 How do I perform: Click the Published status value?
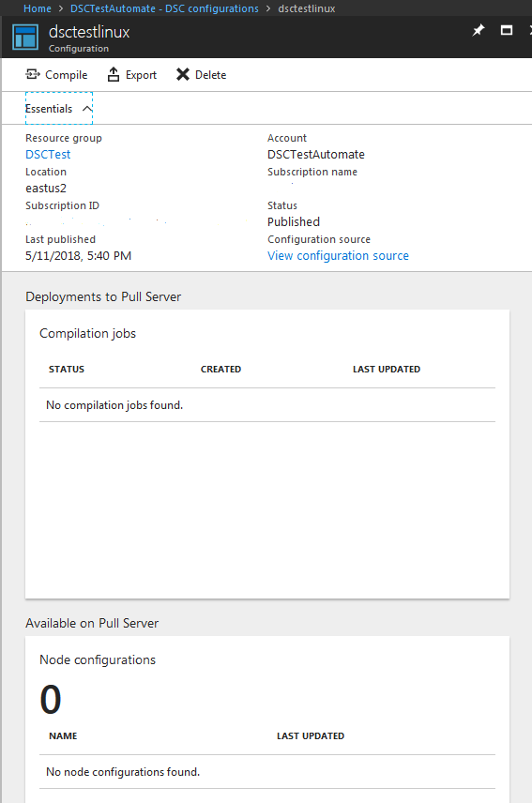[294, 221]
